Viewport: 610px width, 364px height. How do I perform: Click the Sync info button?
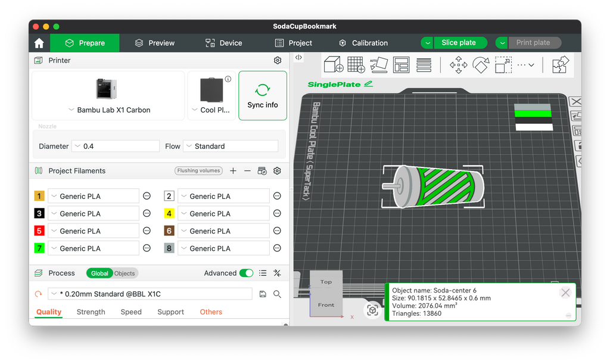point(263,95)
